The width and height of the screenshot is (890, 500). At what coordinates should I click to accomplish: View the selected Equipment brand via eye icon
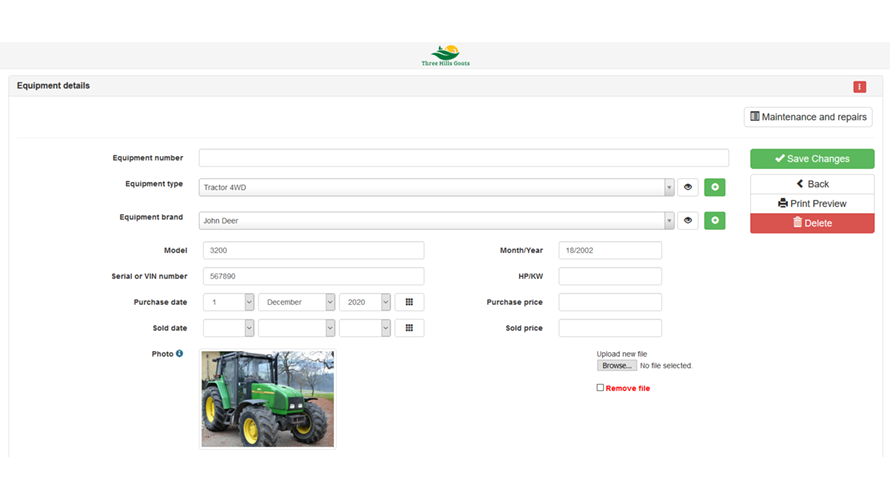tap(687, 220)
